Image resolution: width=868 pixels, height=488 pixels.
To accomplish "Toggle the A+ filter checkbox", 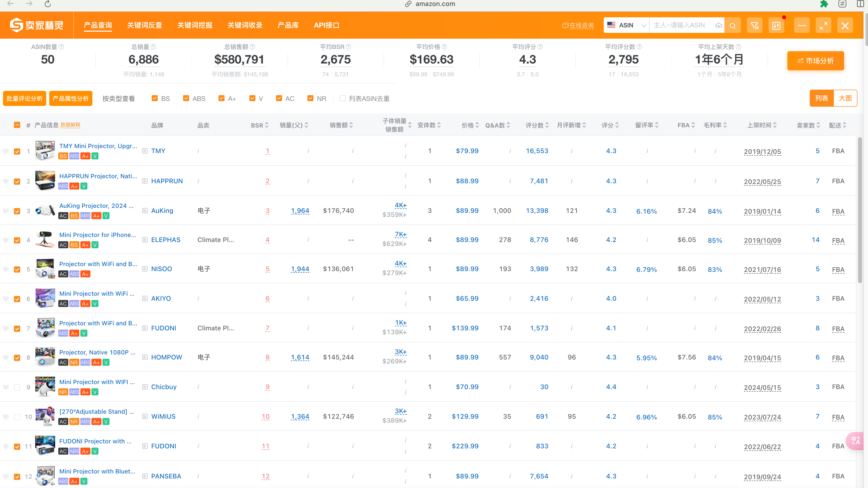I will (x=221, y=98).
